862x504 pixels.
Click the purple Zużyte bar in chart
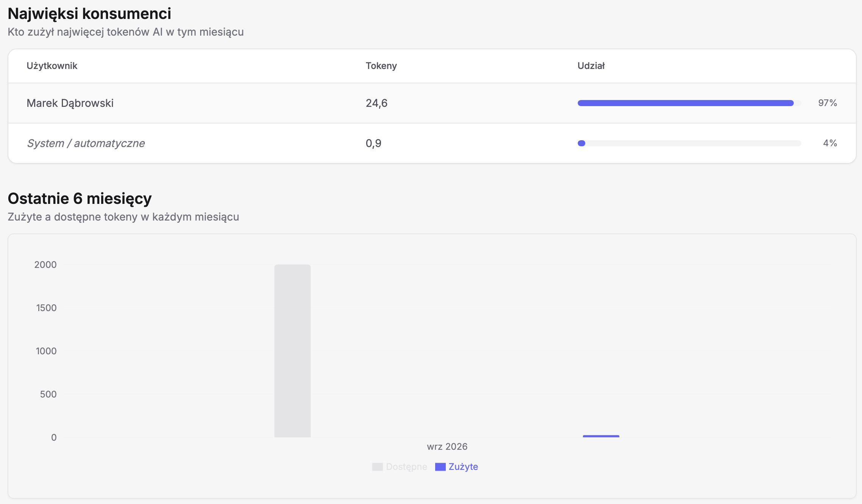click(601, 436)
